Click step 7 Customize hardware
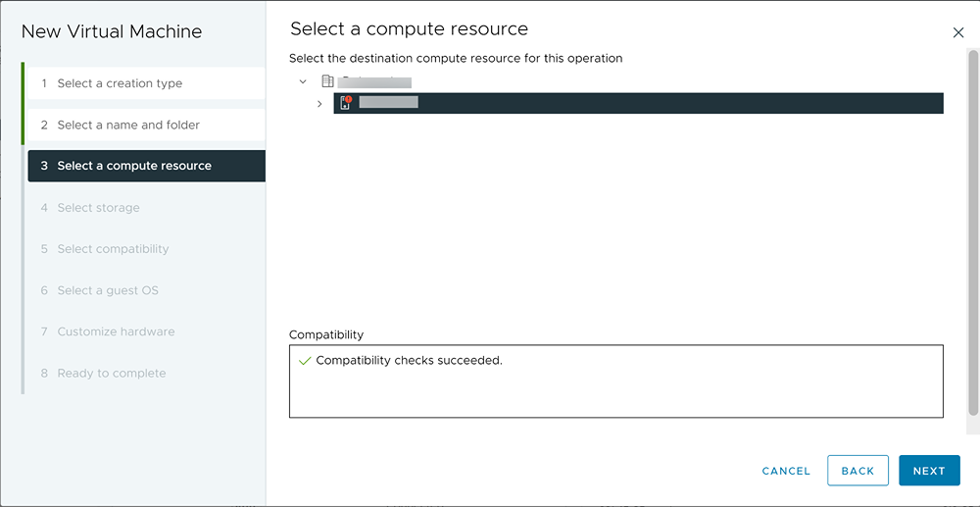980x507 pixels. pyautogui.click(x=116, y=331)
